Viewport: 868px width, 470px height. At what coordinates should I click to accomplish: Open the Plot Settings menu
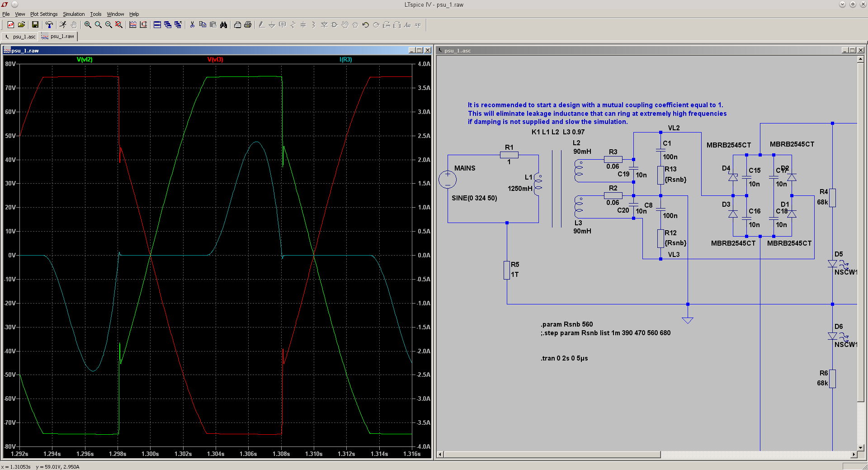pos(44,14)
